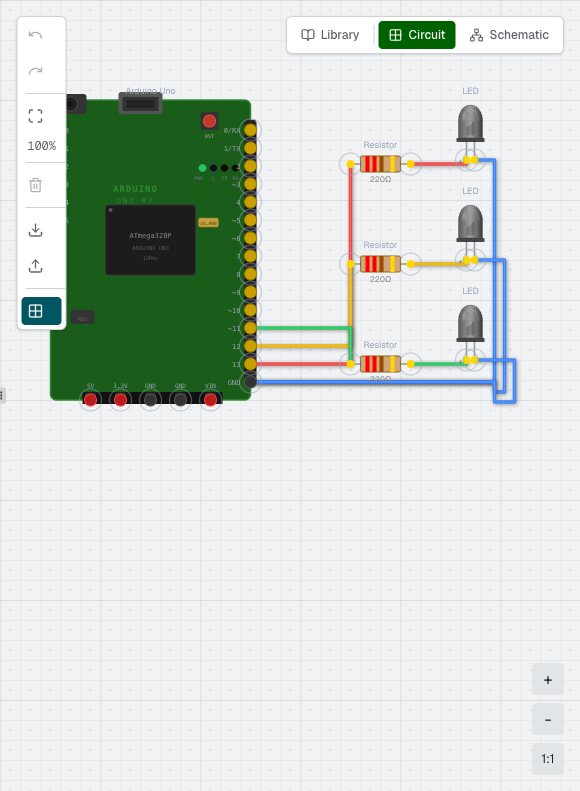580x791 pixels.
Task: Select the Arduino 1/TX pin
Action: coord(250,148)
